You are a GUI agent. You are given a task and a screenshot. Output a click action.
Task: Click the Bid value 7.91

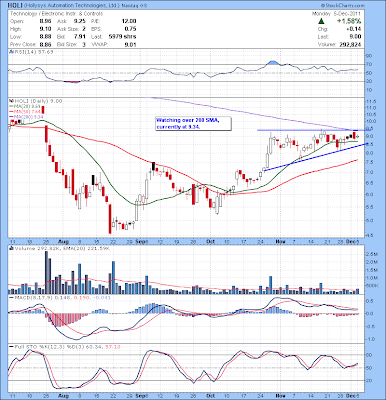[80, 37]
